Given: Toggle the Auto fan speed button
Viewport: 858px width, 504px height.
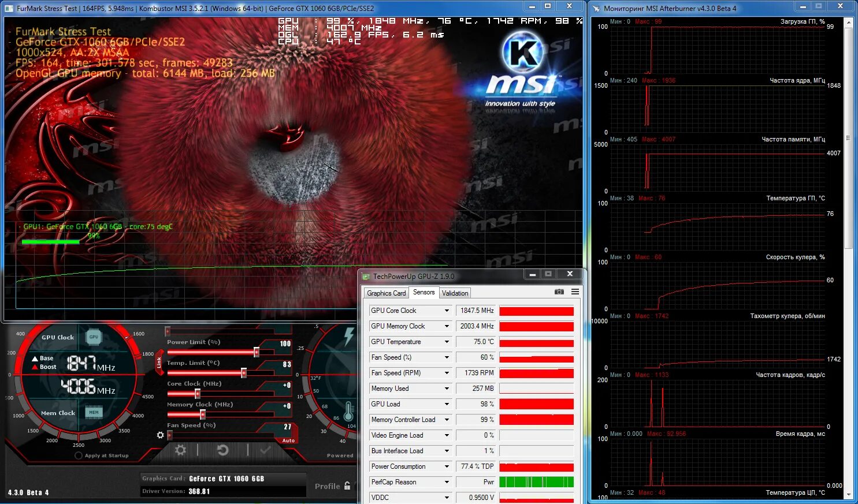Looking at the screenshot, I should 288,440.
